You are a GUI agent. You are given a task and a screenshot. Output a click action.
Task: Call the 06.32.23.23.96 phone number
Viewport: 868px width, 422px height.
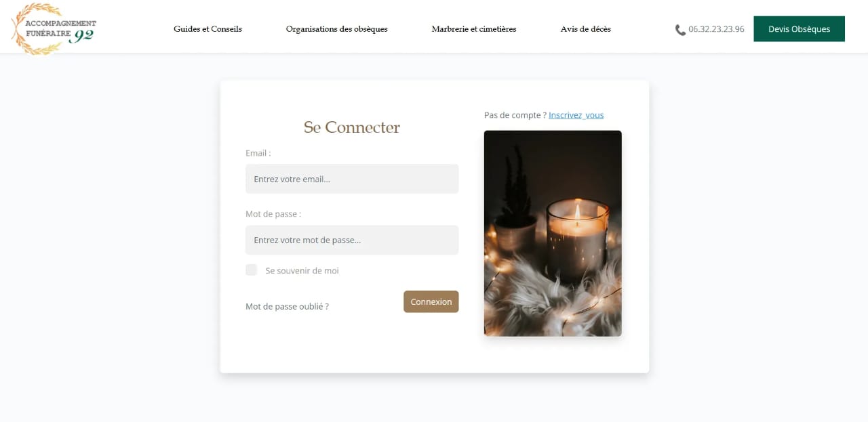pyautogui.click(x=716, y=29)
